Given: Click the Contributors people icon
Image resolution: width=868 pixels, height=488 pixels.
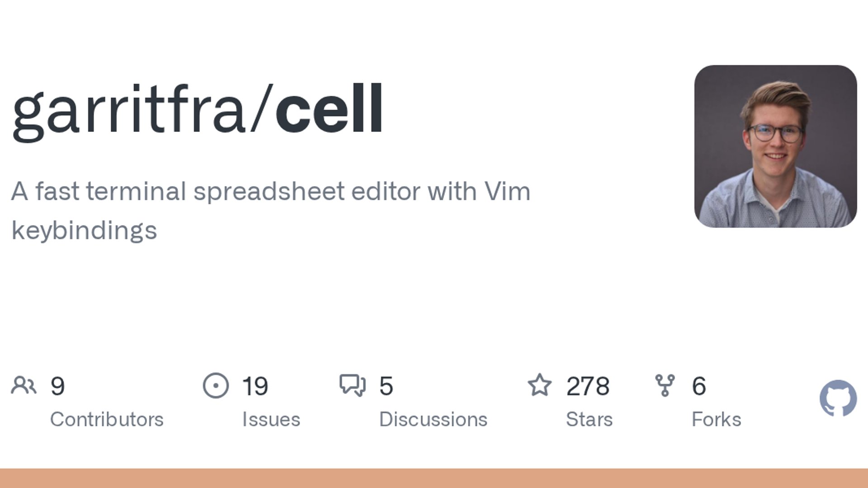Looking at the screenshot, I should coord(24,385).
